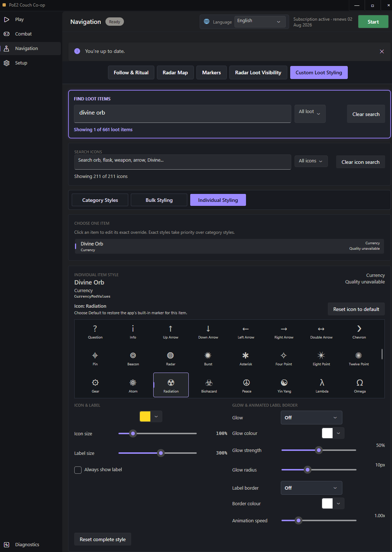Switch to the Radar Loot Visibility tab
Screen dimensions: 392x552
[258, 72]
